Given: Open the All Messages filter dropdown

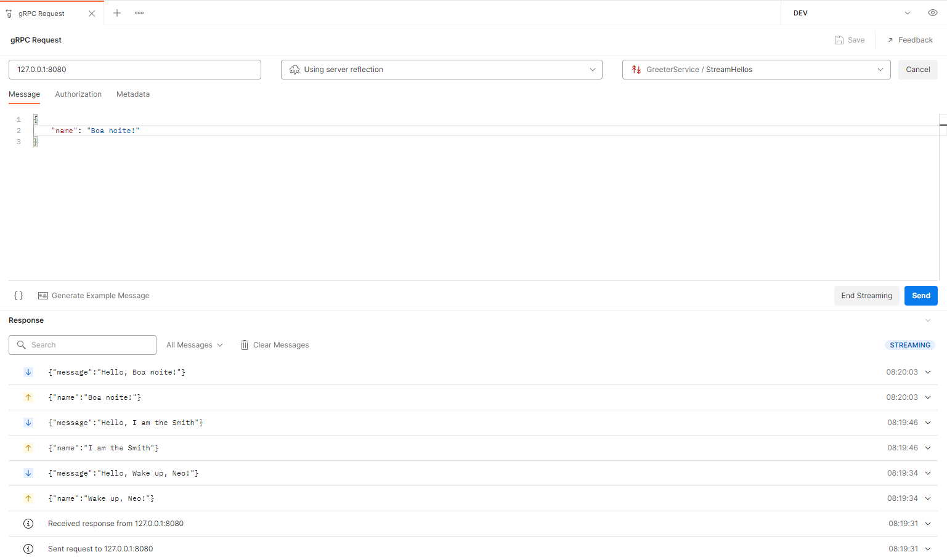Looking at the screenshot, I should point(195,345).
